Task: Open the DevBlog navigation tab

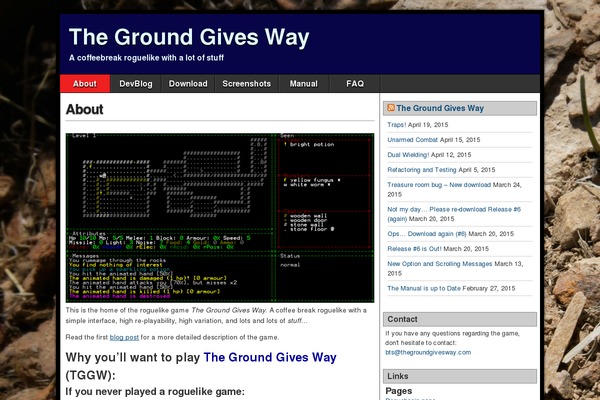Action: [x=136, y=83]
